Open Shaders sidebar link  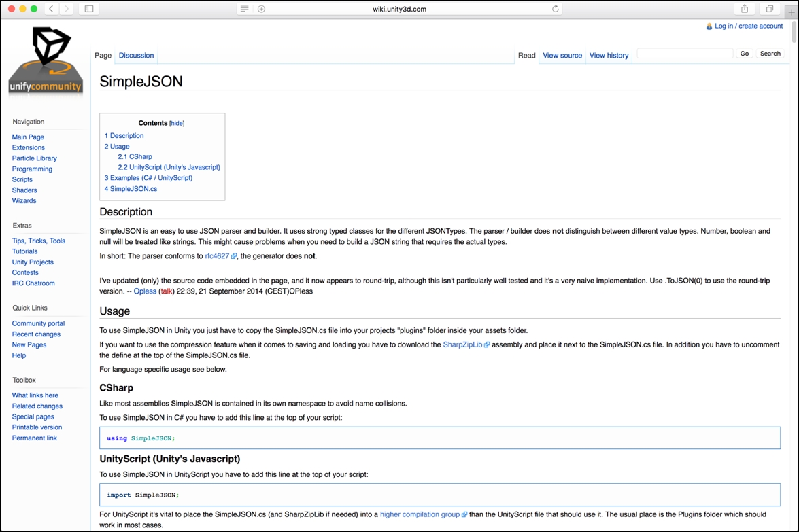[24, 190]
